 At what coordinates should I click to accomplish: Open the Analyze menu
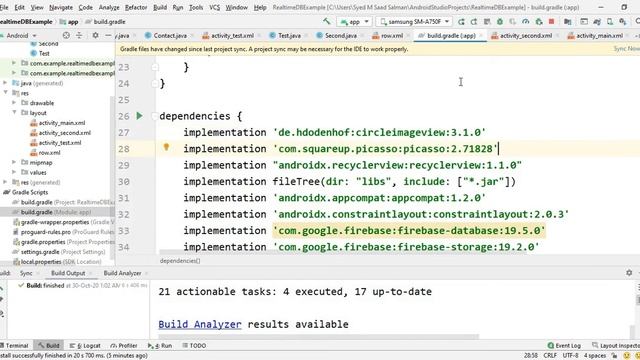point(109,7)
